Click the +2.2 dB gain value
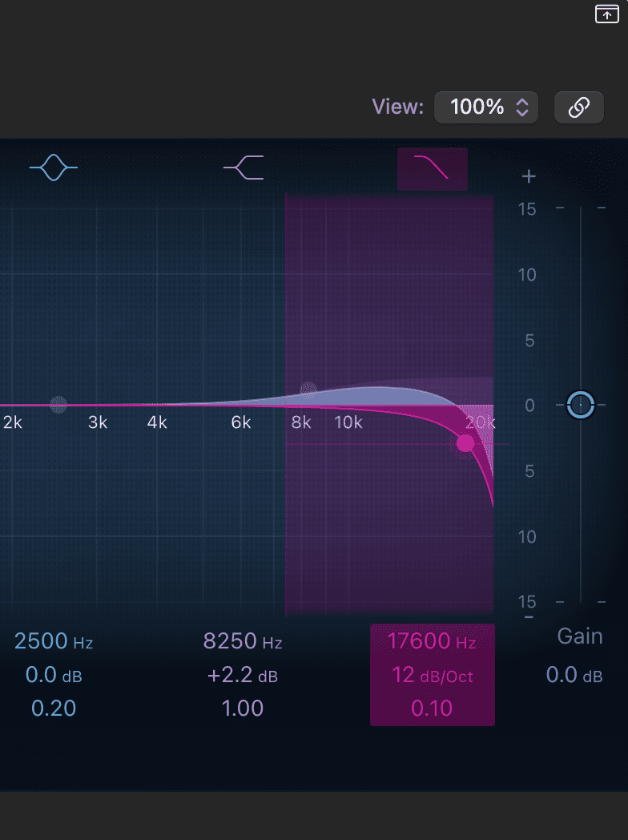The height and width of the screenshot is (840, 628). tap(243, 675)
